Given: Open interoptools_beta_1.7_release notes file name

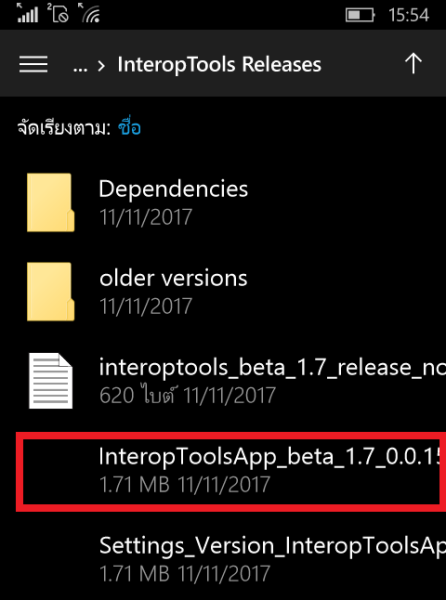Looking at the screenshot, I should pos(272,367).
